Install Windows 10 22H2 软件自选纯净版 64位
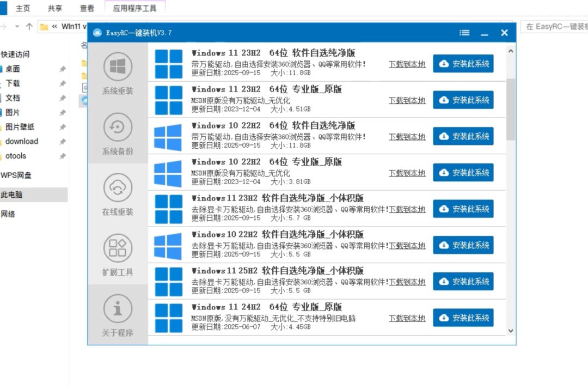588x389 pixels. tap(463, 136)
